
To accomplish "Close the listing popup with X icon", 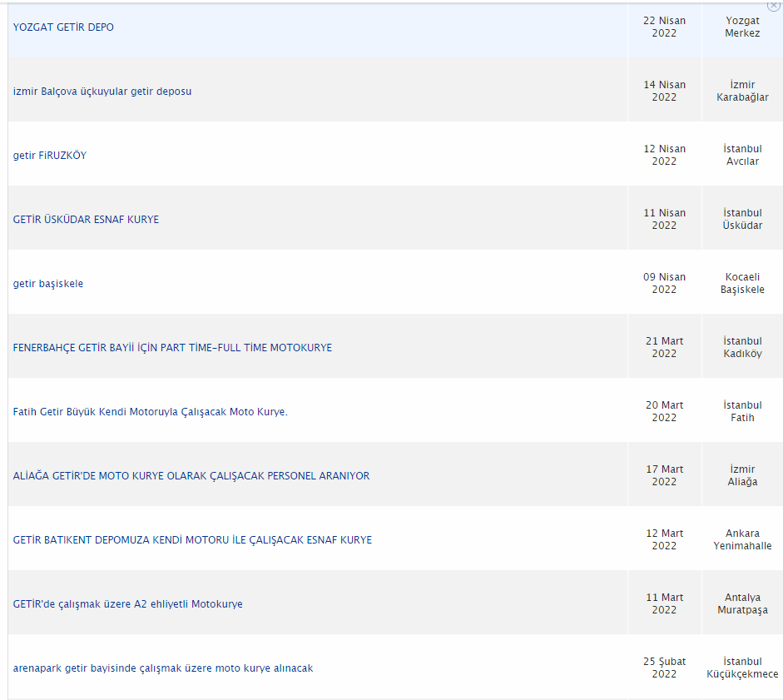I will (x=774, y=5).
